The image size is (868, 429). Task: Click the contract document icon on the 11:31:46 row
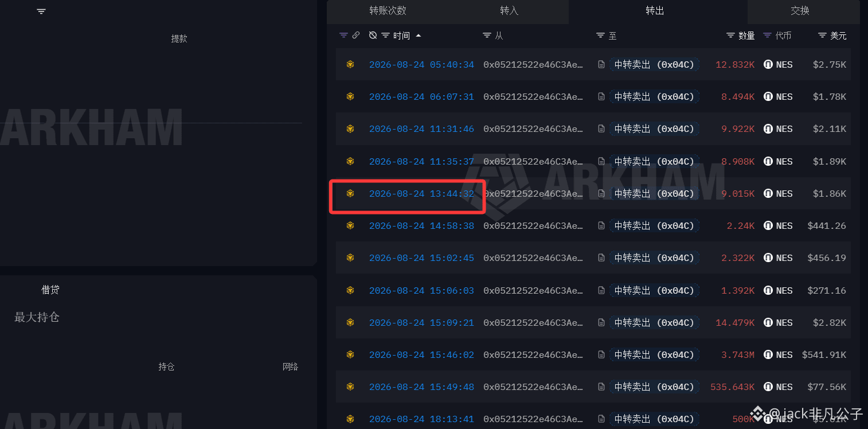coord(601,129)
